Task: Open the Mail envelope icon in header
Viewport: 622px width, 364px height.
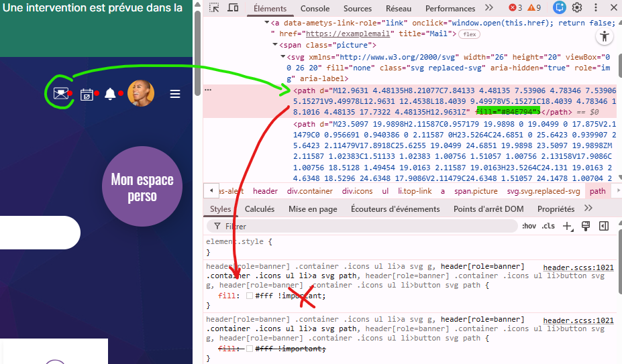Action: pyautogui.click(x=61, y=93)
